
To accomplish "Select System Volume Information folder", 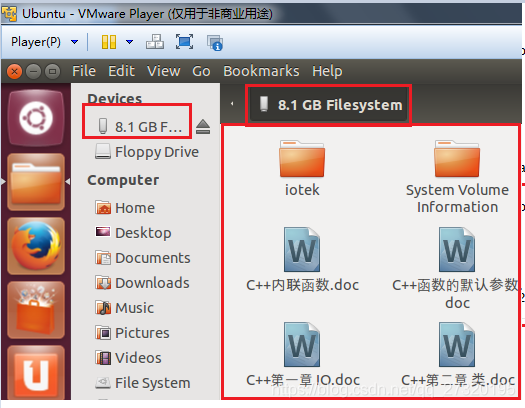I will click(x=457, y=177).
